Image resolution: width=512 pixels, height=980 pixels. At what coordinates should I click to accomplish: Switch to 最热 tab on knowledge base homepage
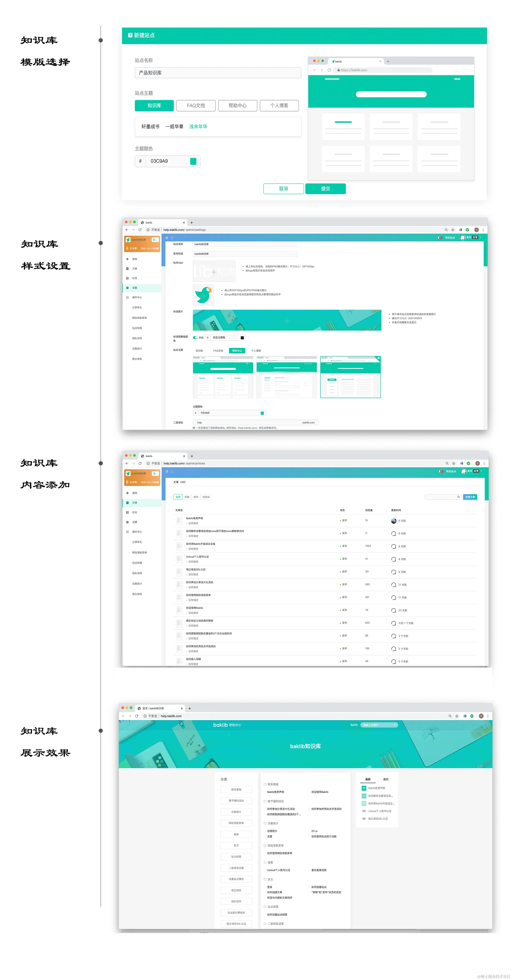coord(386,780)
